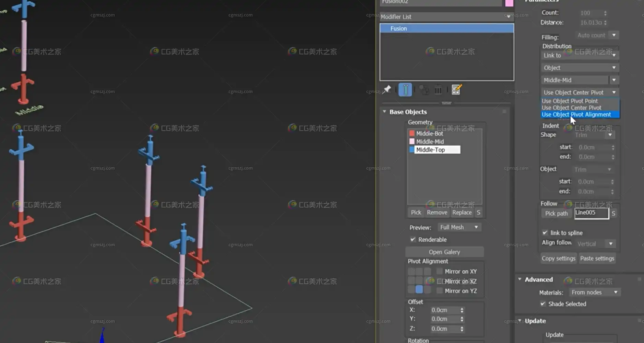
Task: Open Preview Full Mesh dropdown
Action: (460, 227)
